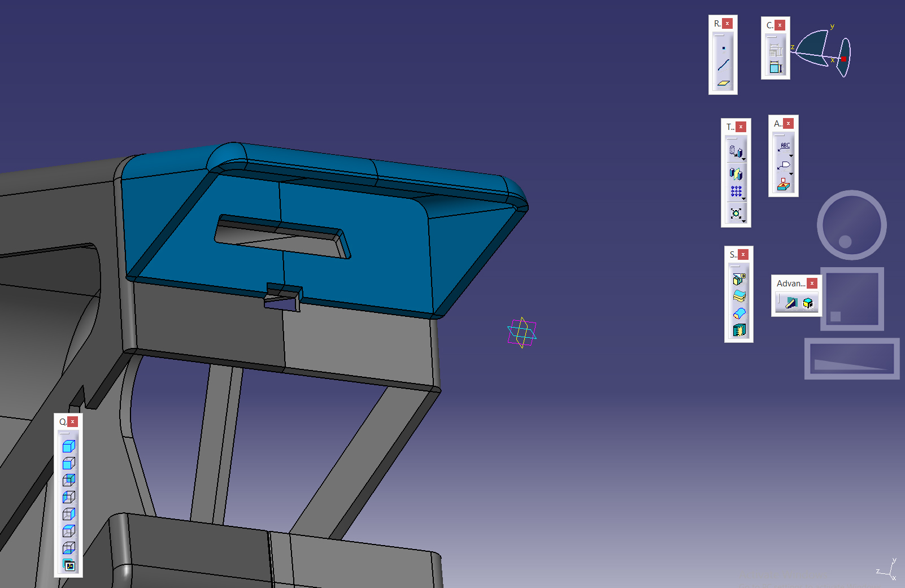Choose the Thick Surface tool
905x588 pixels.
tap(739, 296)
